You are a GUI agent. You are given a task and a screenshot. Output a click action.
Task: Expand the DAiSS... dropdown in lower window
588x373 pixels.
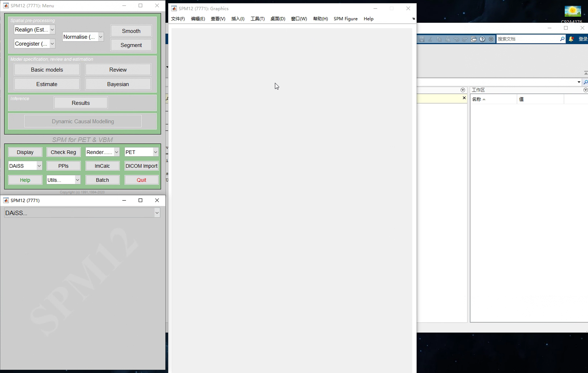(157, 213)
